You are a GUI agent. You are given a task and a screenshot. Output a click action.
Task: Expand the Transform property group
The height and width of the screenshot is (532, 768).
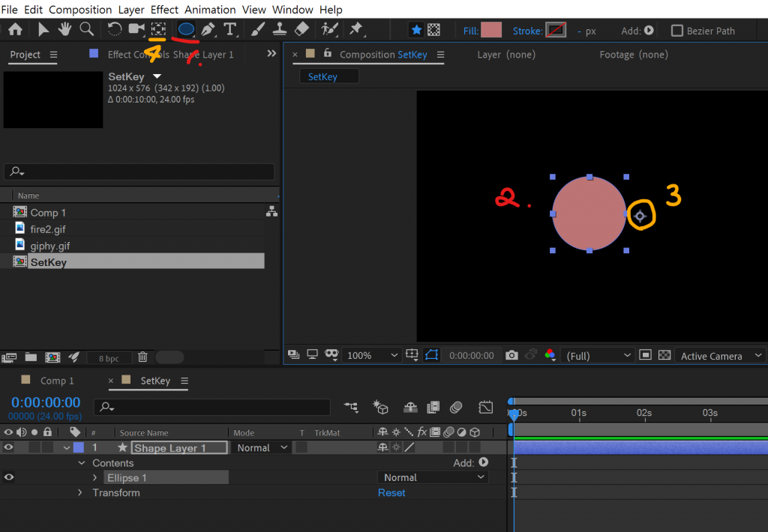coord(81,492)
